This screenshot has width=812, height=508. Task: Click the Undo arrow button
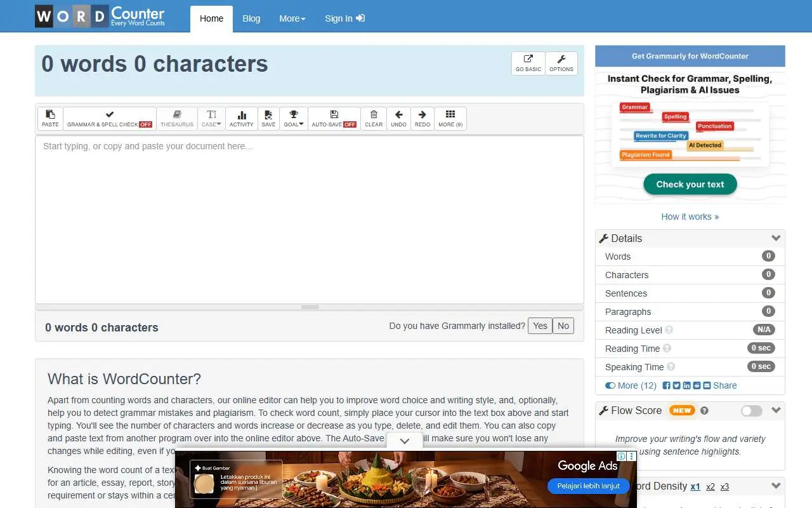(x=398, y=119)
